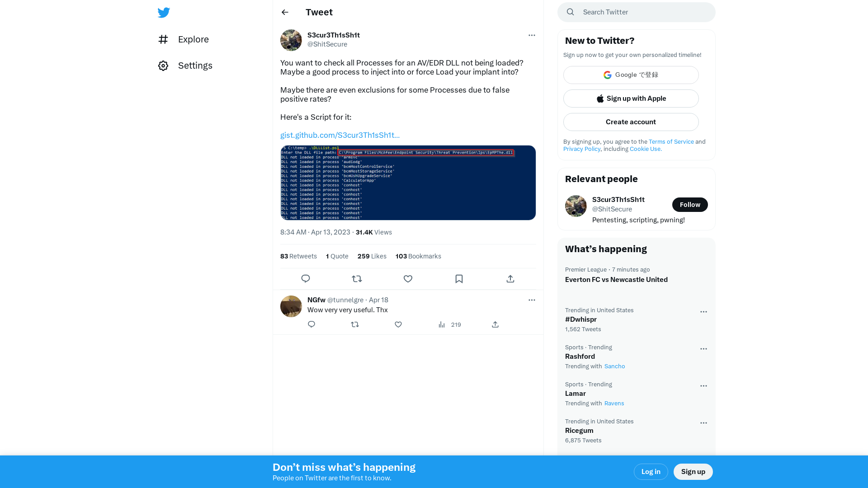Click the Google sign-up button
Viewport: 868px width, 488px height.
point(631,75)
